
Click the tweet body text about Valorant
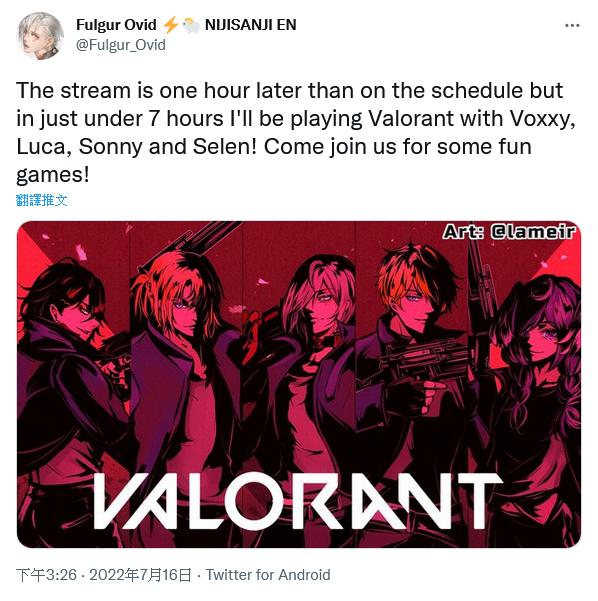tap(296, 133)
